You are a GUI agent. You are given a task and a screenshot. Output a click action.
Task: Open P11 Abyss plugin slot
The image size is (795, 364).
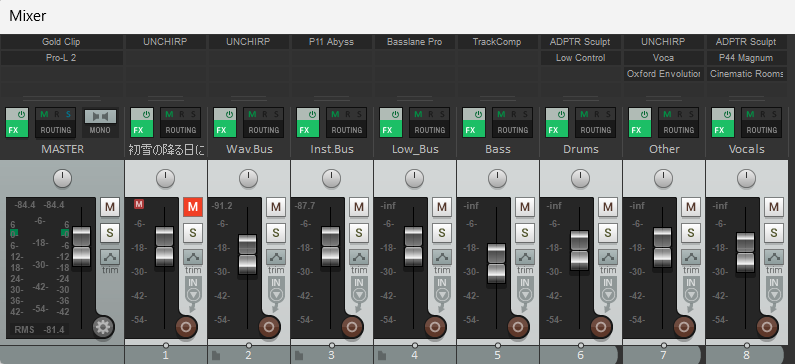(332, 42)
